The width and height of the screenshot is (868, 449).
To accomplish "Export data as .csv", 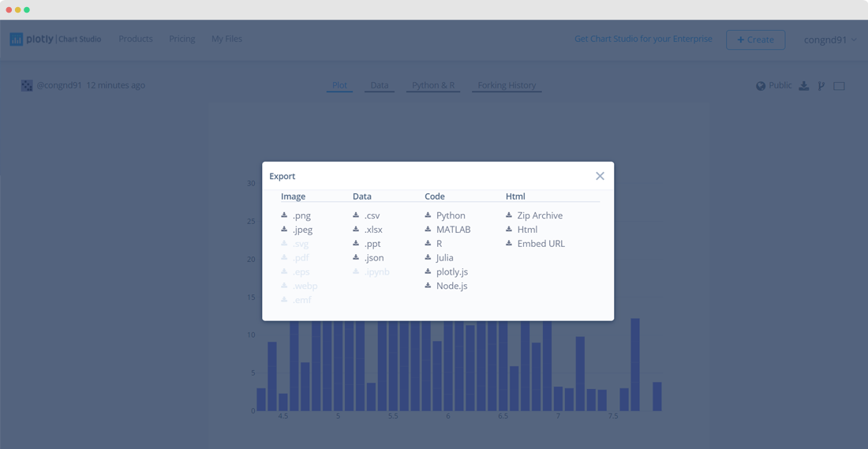I will 366,215.
